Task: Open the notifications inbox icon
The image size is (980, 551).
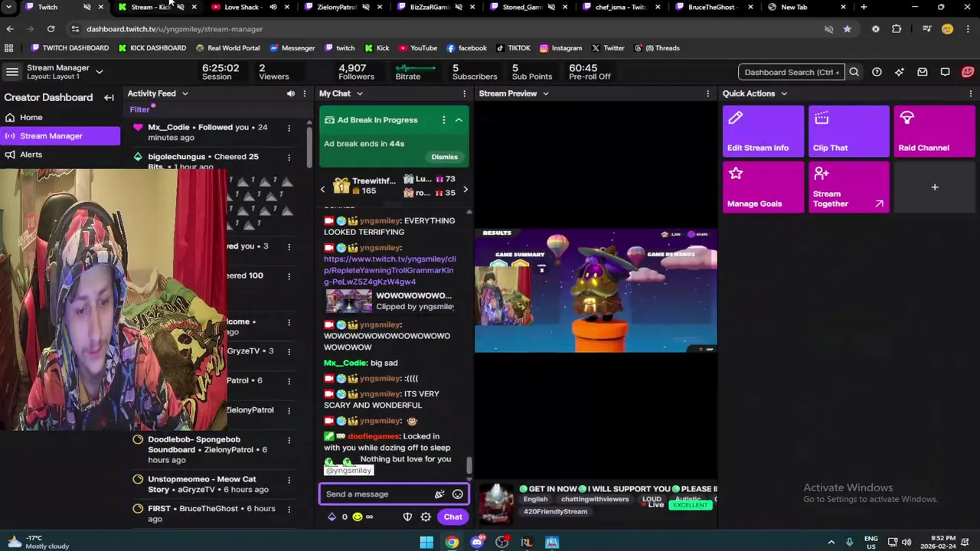Action: pos(923,72)
